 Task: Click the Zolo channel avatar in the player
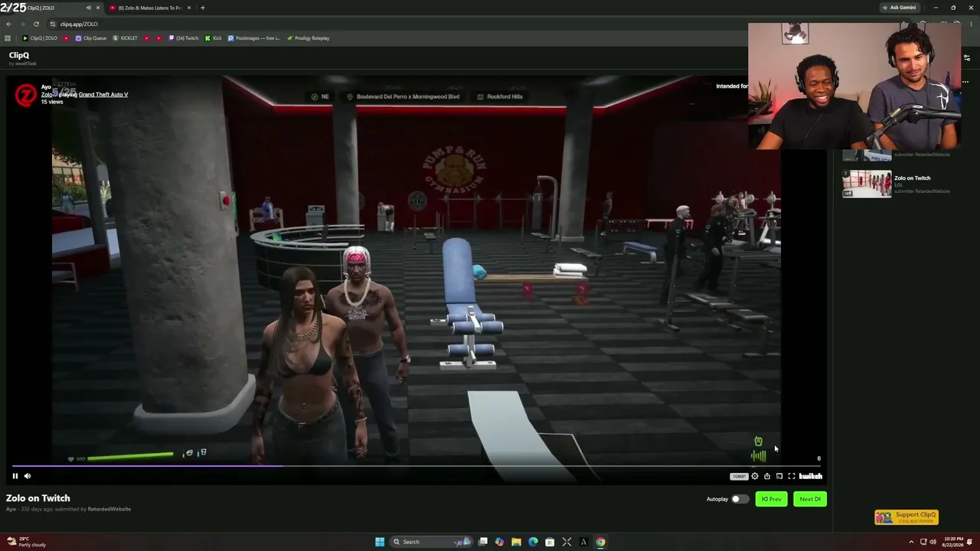point(26,95)
